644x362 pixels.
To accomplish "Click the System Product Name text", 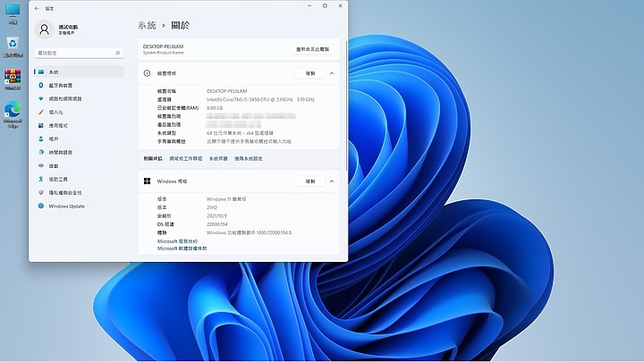I will (163, 53).
